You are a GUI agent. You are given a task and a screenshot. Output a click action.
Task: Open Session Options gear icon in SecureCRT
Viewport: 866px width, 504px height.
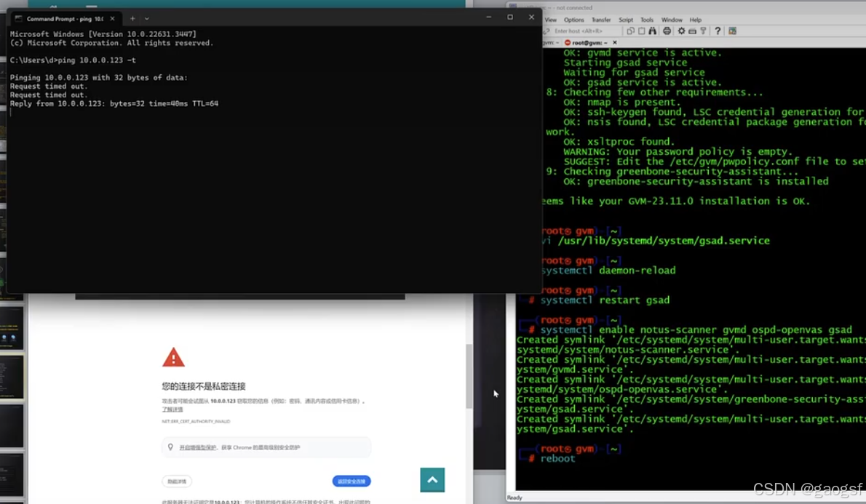(682, 31)
